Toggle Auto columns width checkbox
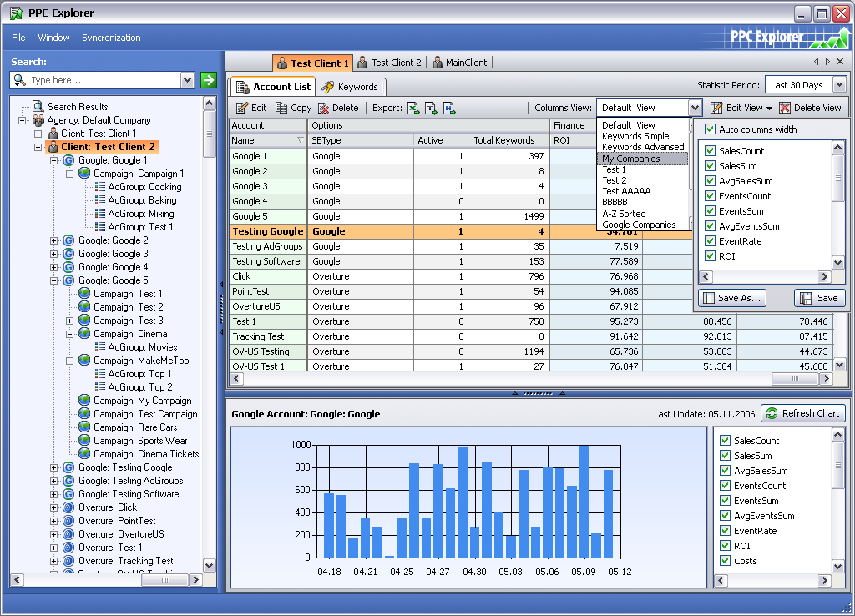This screenshot has width=855, height=616. 710,129
